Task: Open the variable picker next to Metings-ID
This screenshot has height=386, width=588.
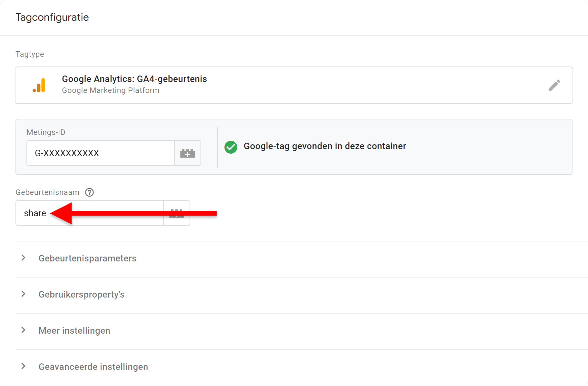Action: [188, 153]
